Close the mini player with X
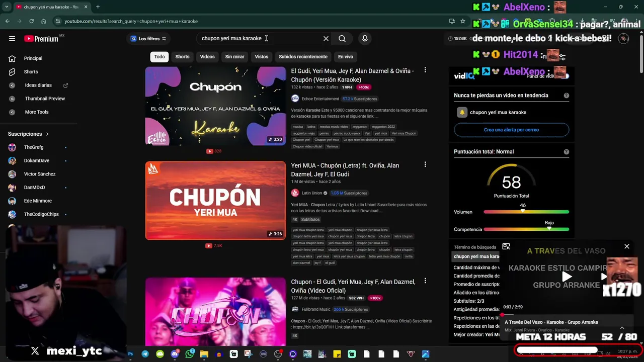Image resolution: width=644 pixels, height=362 pixels. (x=627, y=246)
